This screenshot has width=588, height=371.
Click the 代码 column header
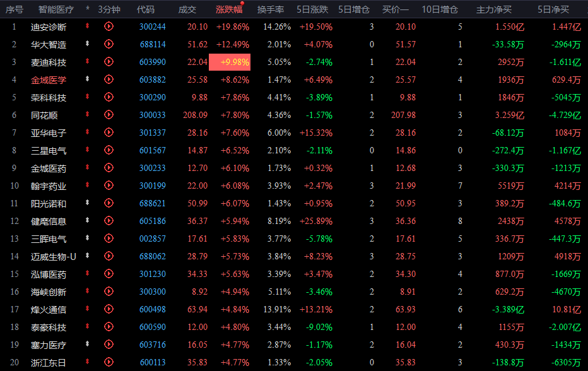tap(146, 9)
